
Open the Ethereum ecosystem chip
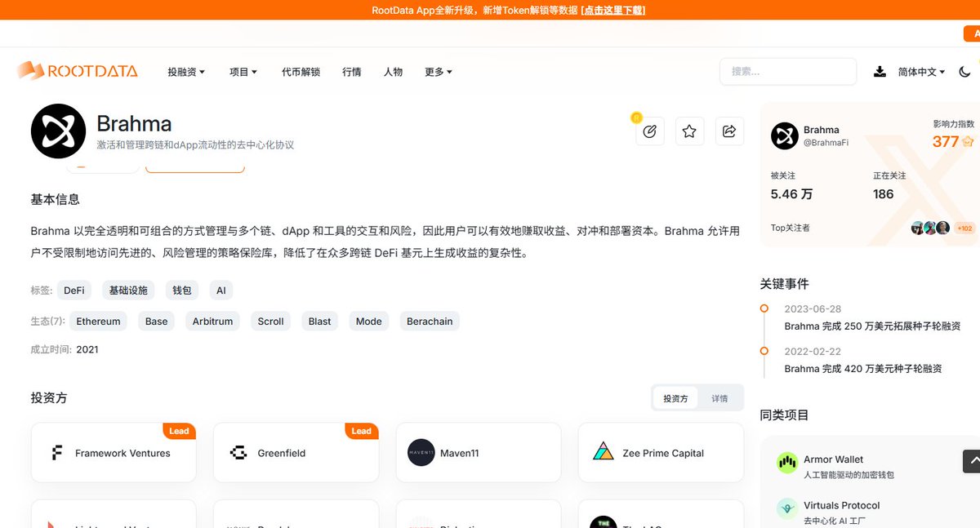click(x=98, y=321)
